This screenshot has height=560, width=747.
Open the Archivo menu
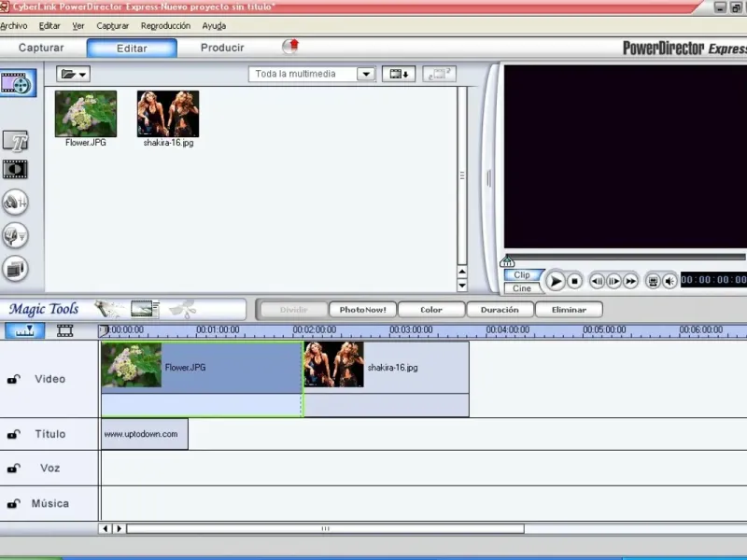[14, 26]
